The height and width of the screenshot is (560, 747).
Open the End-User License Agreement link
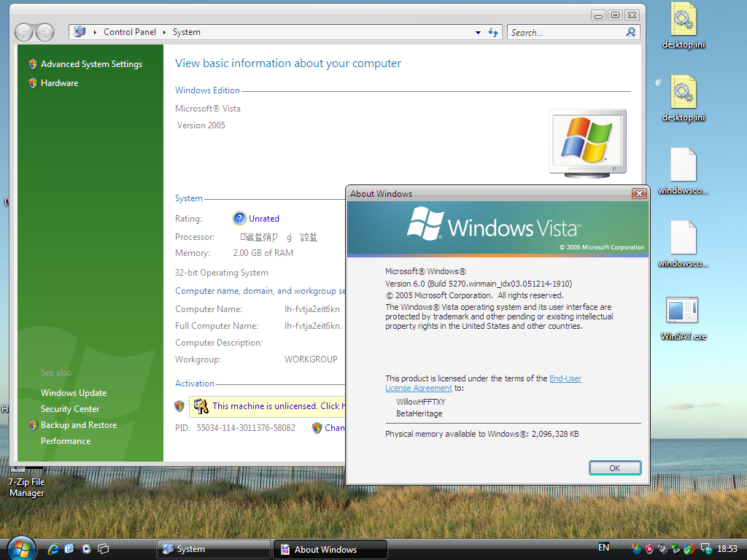(x=484, y=384)
